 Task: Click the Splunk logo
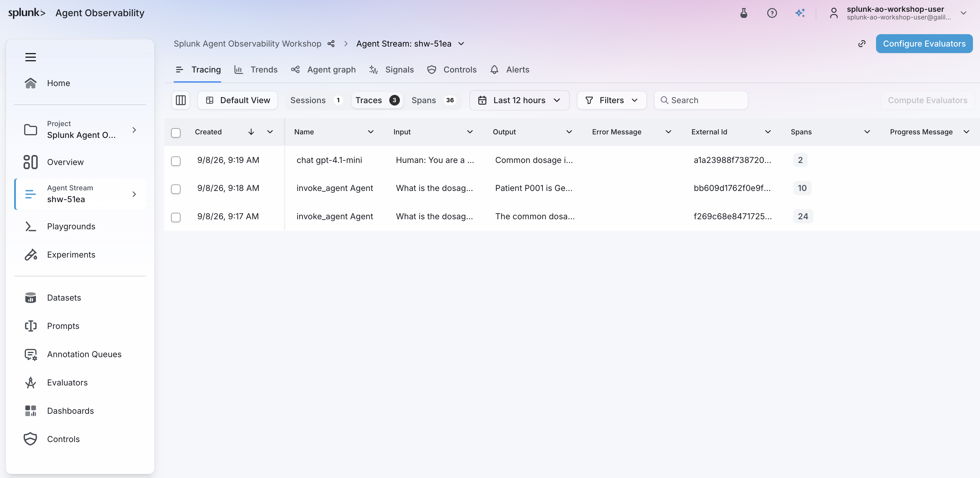27,13
